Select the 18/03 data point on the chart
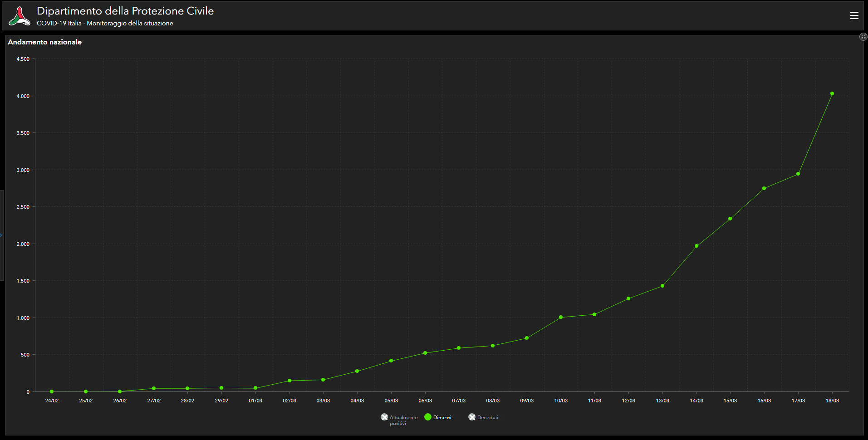868x440 pixels. click(x=832, y=93)
